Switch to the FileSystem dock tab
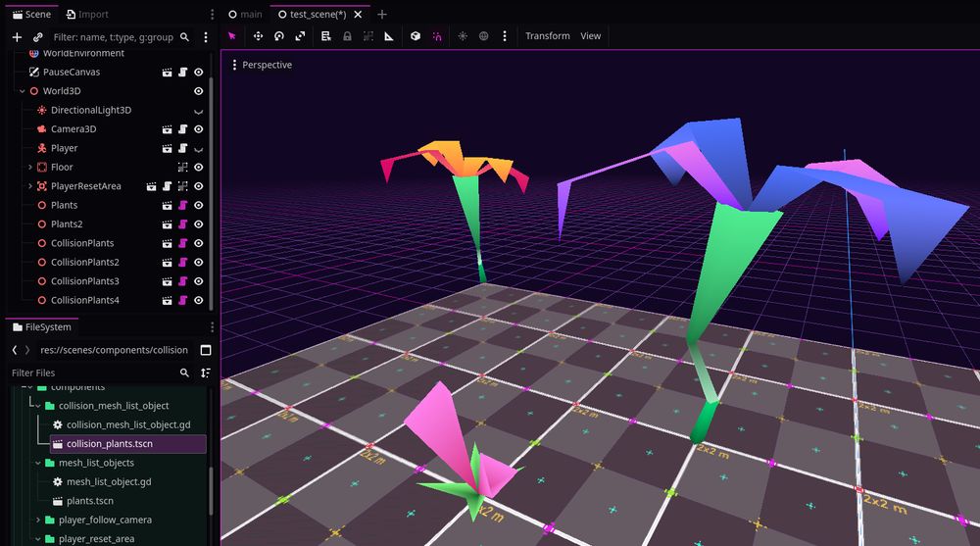The width and height of the screenshot is (980, 546). pos(42,327)
